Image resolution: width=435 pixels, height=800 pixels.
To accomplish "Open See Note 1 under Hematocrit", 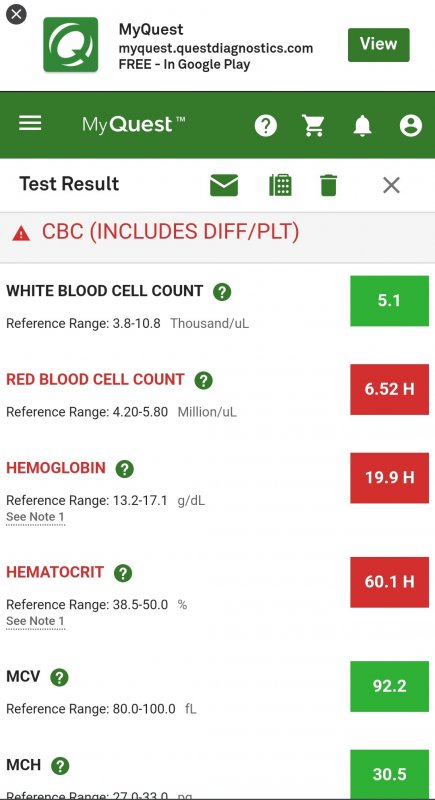I will 35,621.
